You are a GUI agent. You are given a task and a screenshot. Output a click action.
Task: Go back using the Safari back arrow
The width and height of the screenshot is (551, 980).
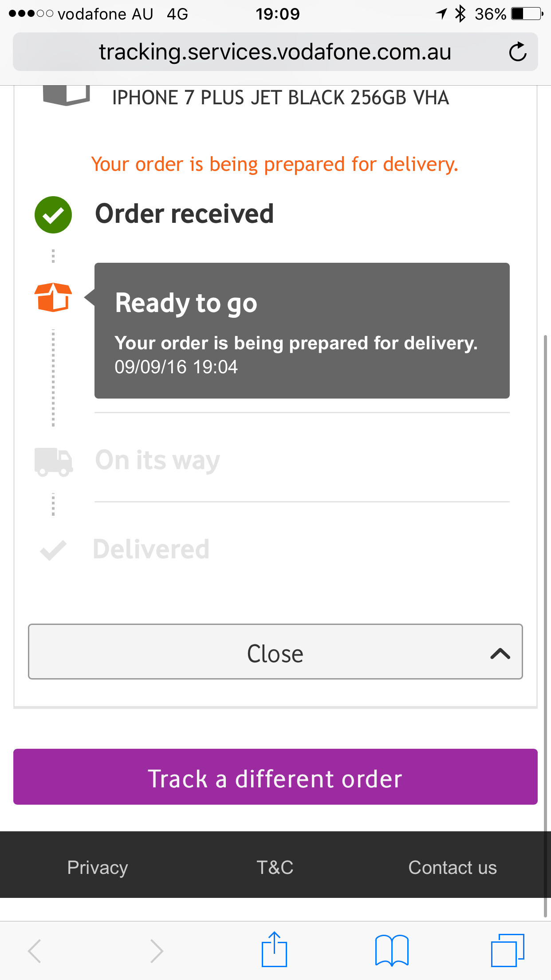tap(35, 951)
